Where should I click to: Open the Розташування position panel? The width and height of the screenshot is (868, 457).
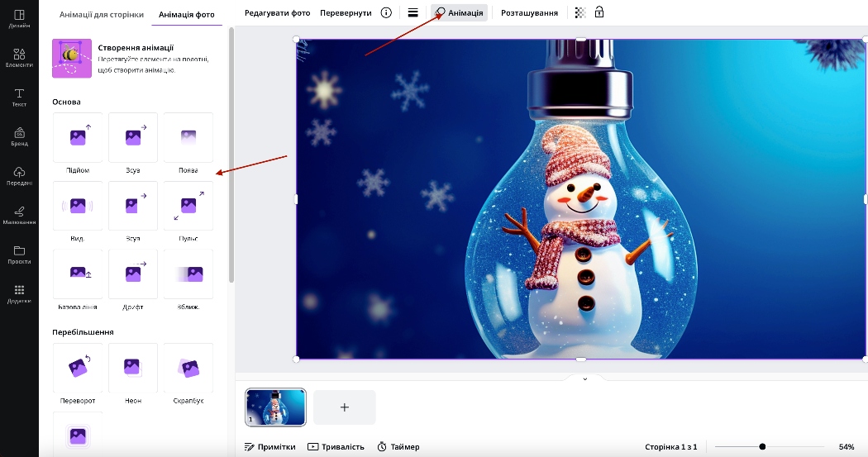coord(529,12)
